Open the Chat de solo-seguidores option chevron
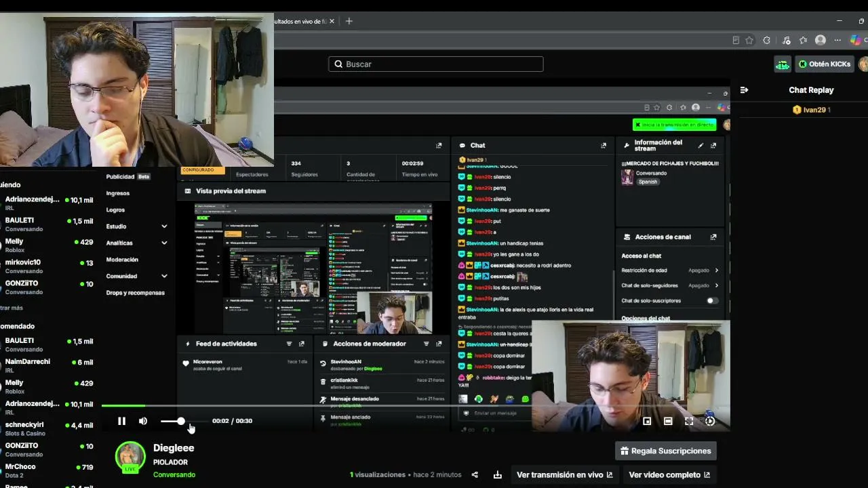 coord(717,285)
